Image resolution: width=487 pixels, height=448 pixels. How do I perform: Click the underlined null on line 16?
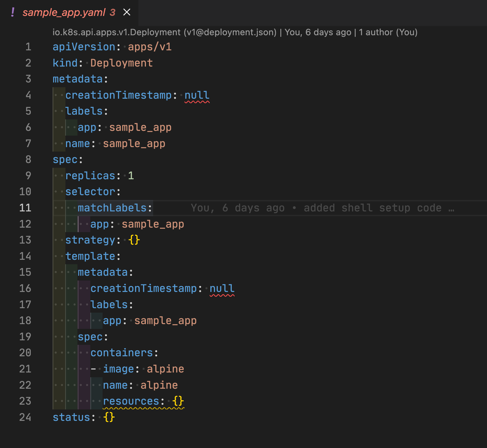[222, 288]
